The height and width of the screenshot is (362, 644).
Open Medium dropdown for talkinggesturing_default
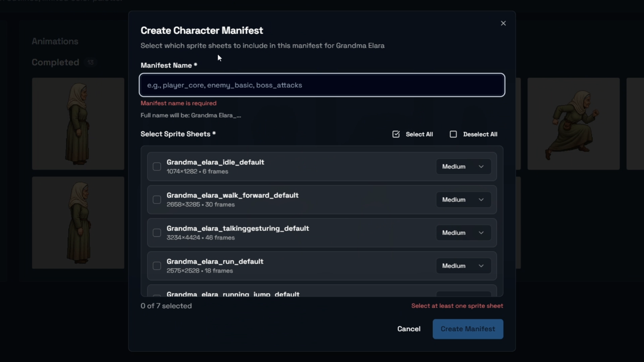point(463,233)
